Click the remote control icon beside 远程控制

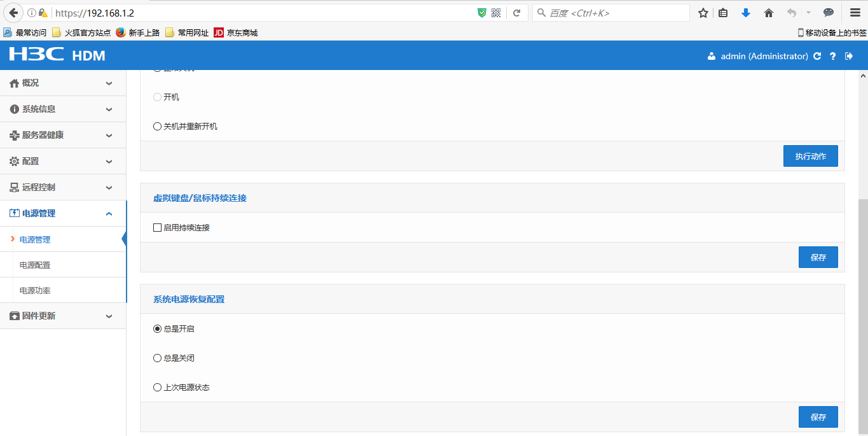(14, 188)
